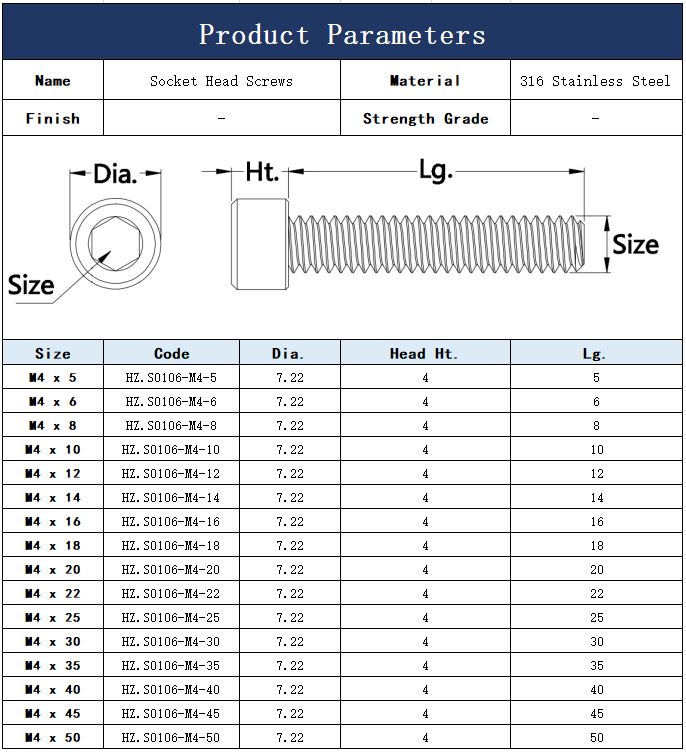Select code HZ.S0106-M4-30
The image size is (686, 754).
tap(171, 642)
